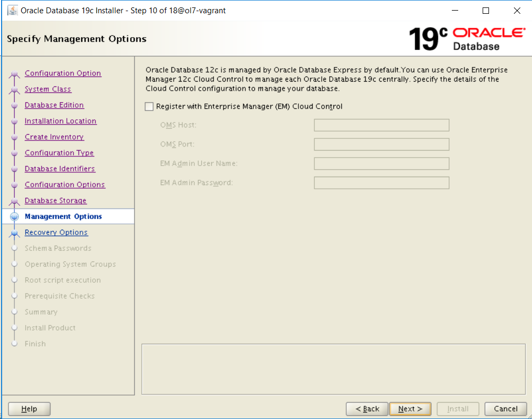Image resolution: width=532 pixels, height=419 pixels.
Task: Click the disabled Install Product step
Action: point(50,328)
